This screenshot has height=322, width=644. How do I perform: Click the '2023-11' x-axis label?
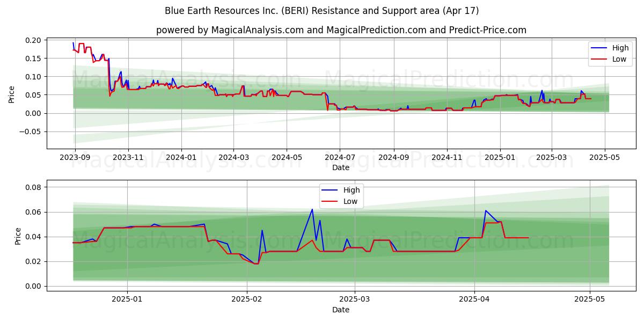pyautogui.click(x=128, y=157)
